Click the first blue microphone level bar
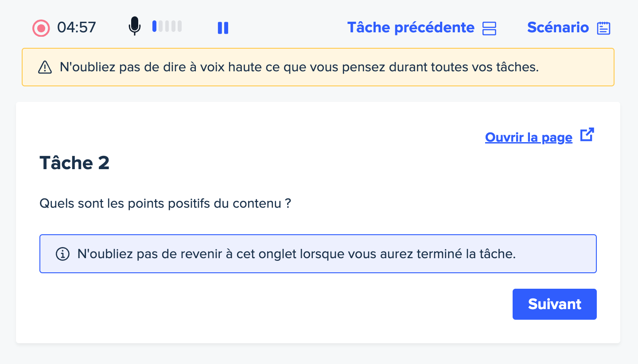This screenshot has width=638, height=364. coord(155,26)
